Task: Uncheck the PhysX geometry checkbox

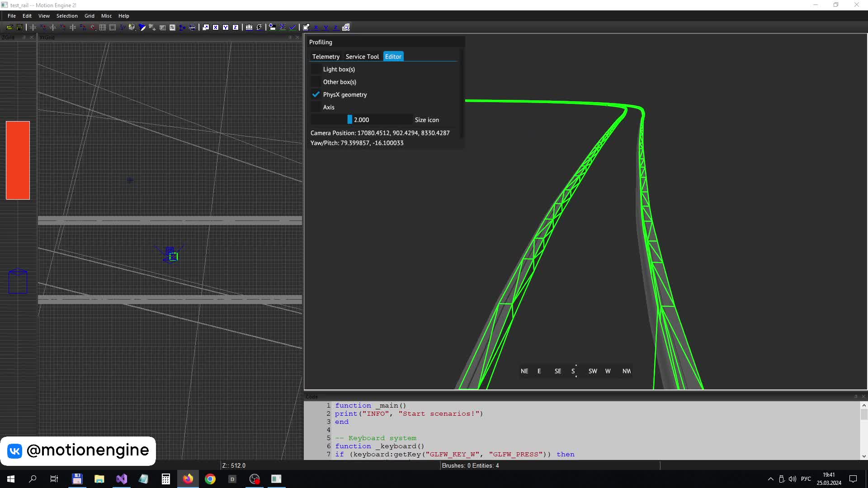Action: click(x=316, y=94)
